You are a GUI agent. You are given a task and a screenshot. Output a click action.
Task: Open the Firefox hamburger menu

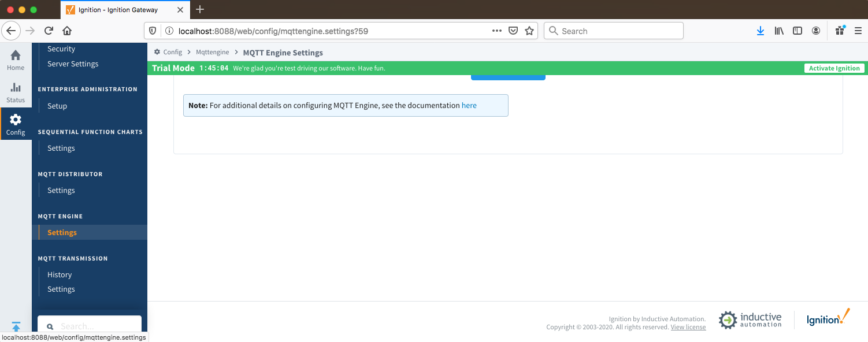point(858,31)
